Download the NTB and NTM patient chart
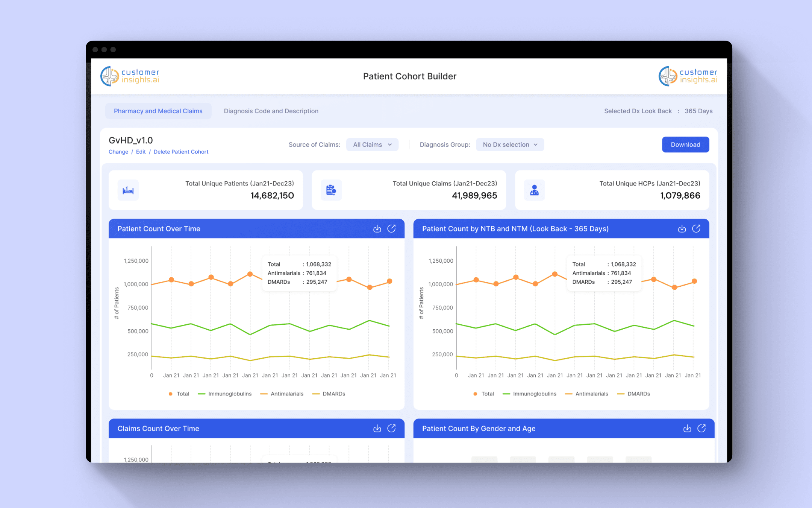Viewport: 812px width, 508px height. tap(682, 229)
